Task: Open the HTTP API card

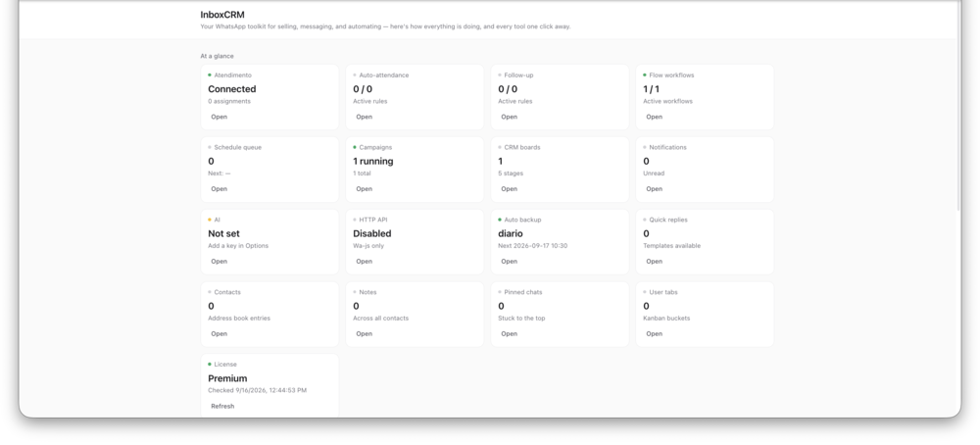Action: coord(364,262)
